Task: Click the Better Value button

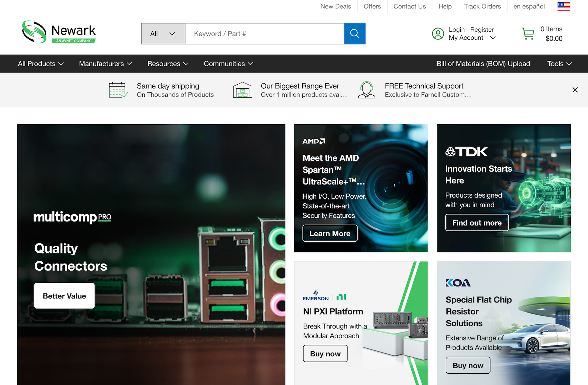Action: [x=64, y=296]
